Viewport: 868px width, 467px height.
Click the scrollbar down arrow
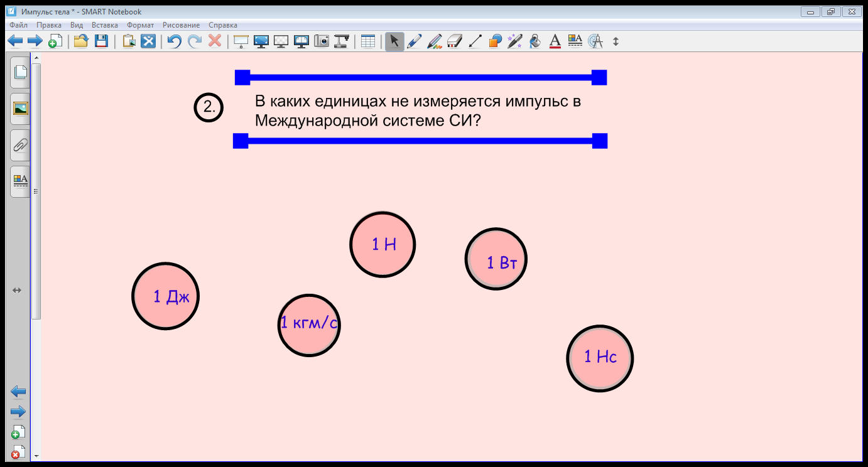point(36,456)
